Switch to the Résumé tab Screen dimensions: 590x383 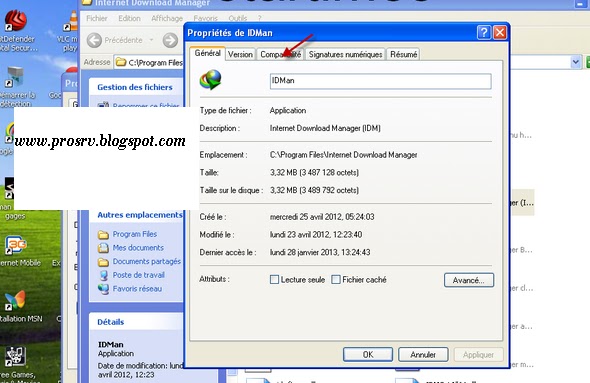coord(404,55)
